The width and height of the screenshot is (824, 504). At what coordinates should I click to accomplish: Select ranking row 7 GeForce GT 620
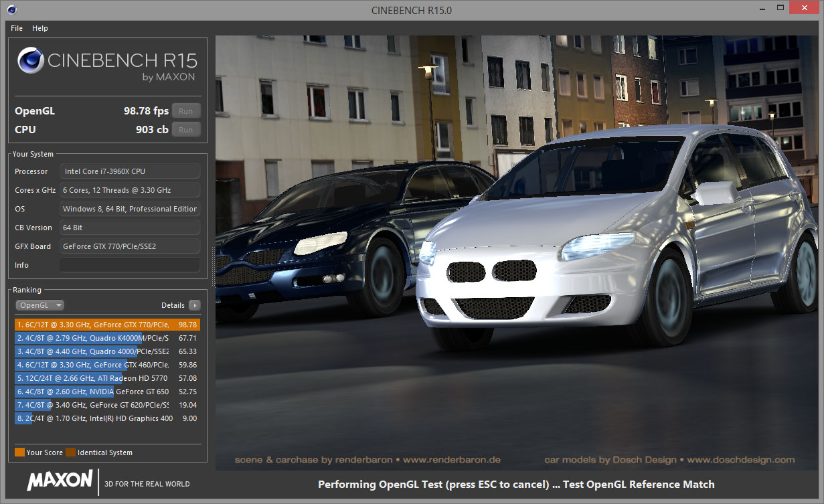(x=107, y=405)
